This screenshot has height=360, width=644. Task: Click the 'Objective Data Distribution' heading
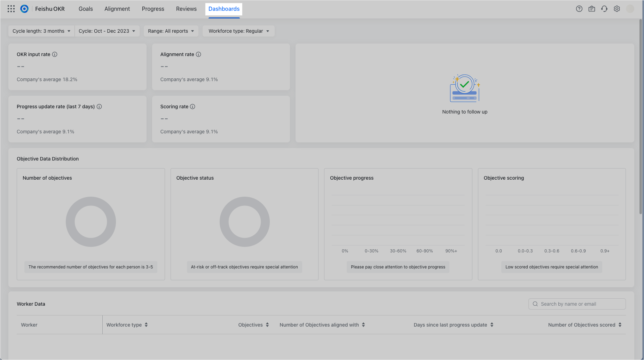pyautogui.click(x=48, y=159)
